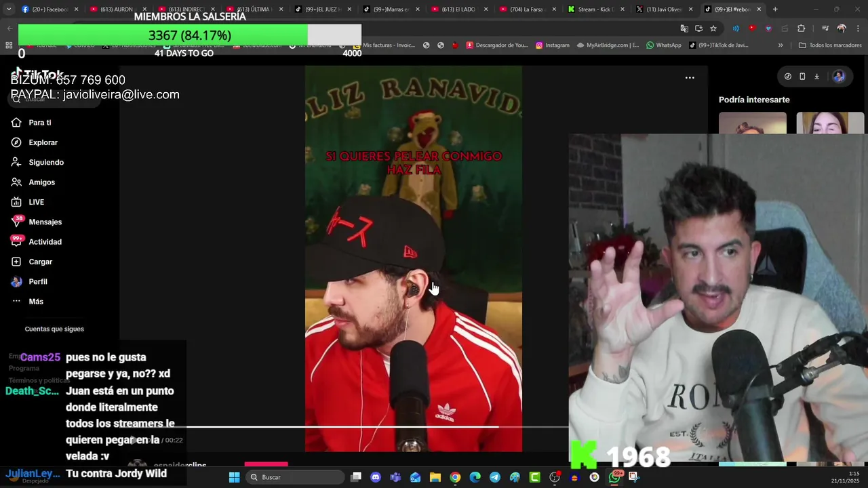Open Telegram from taskbar
Screen dimensions: 868x488
pos(495,477)
